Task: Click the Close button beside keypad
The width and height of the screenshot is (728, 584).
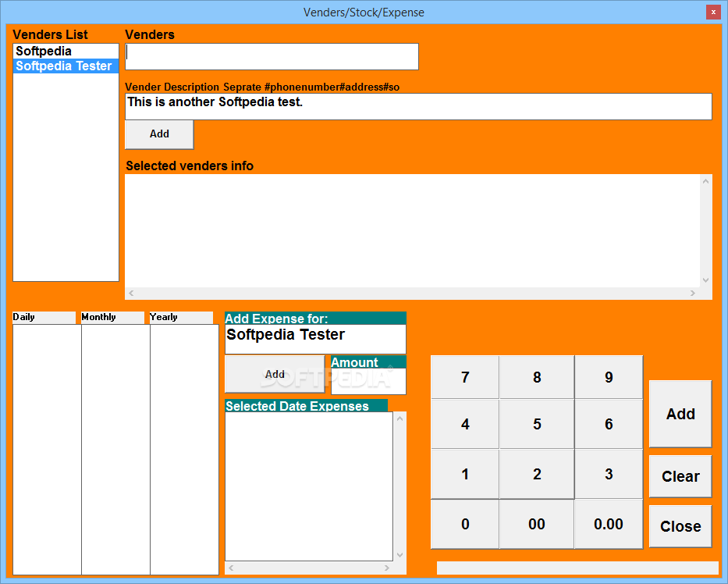Action: tap(680, 526)
